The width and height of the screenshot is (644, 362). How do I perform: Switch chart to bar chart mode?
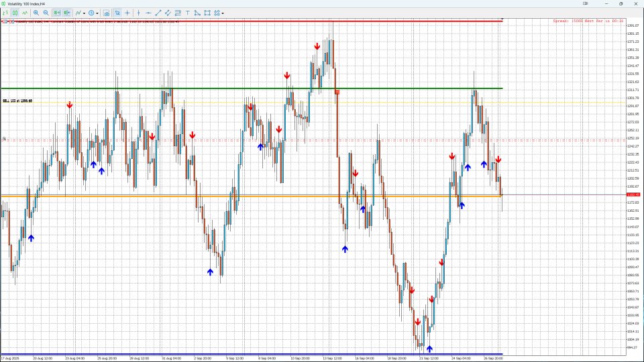pos(5,13)
